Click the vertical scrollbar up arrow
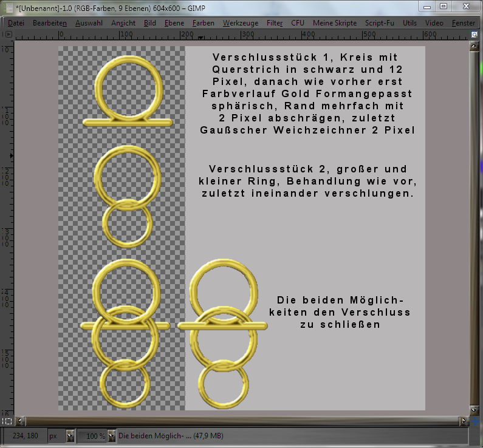 474,45
